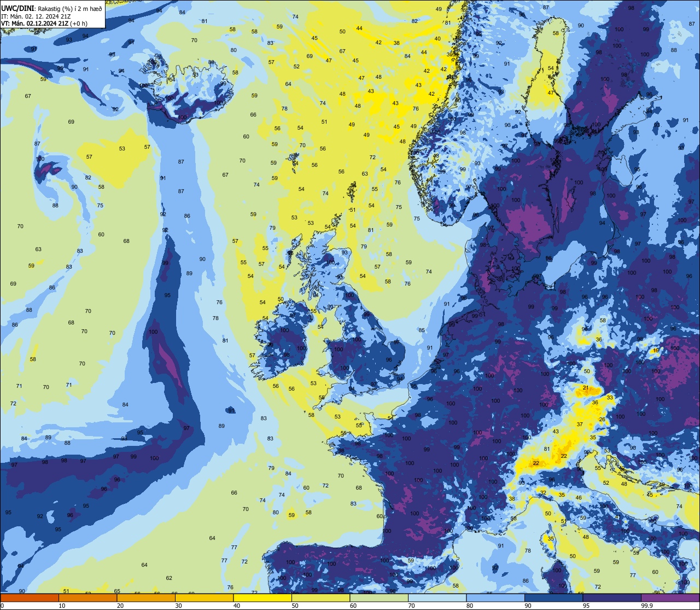Click the legend swatch between 95 and 99.9
700x610 pixels.
click(x=611, y=597)
